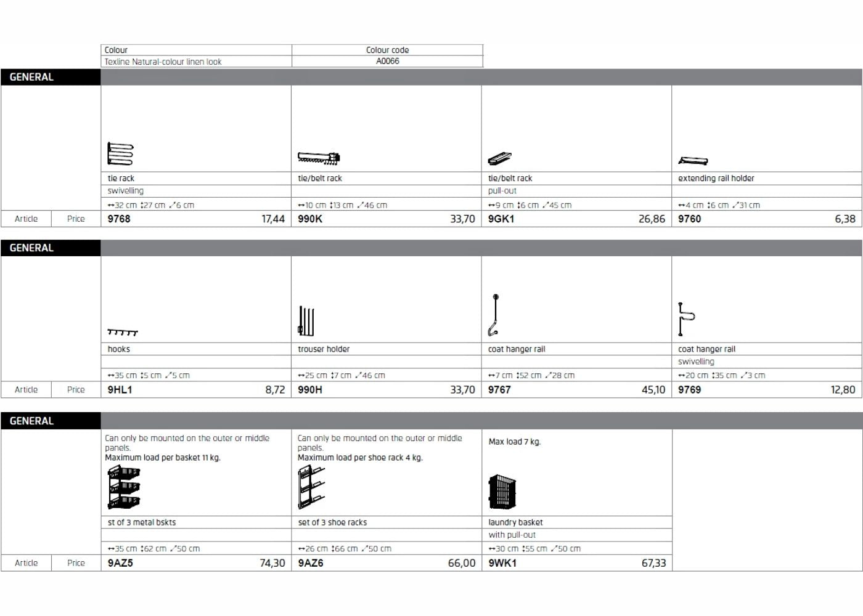Viewport: 863px width, 616px height.
Task: Click the swivelling tie rack icon
Action: coord(120,154)
